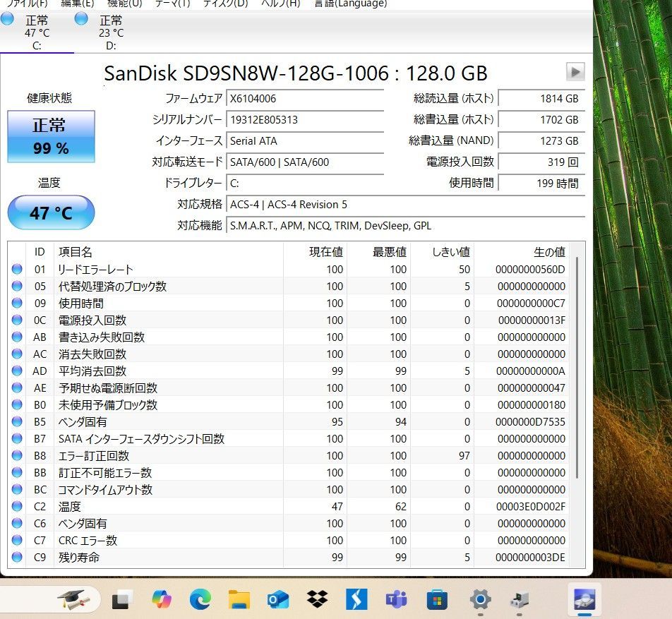Click the blue status circle beside 電源投入回数 row 0C
This screenshot has height=619, width=672.
(x=17, y=320)
